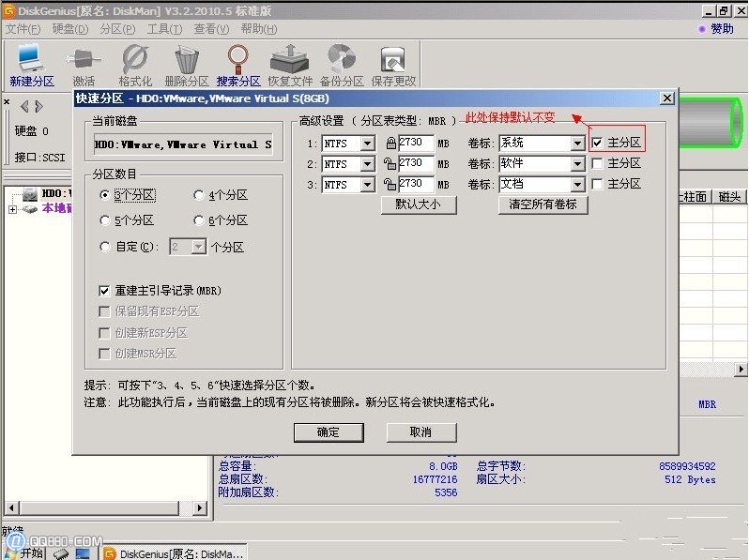Select the 4个分区 radio button
Viewport: 749px width, 560px height.
tap(199, 195)
